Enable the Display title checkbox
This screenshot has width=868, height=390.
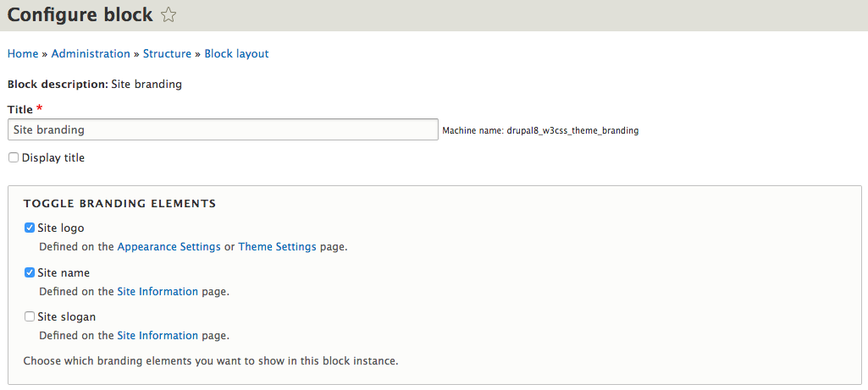14,157
